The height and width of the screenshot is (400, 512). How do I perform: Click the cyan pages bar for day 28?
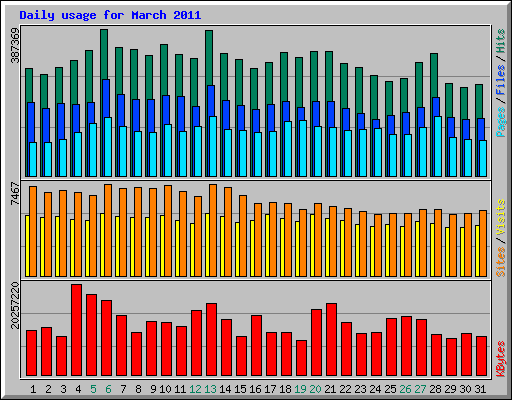click(x=438, y=146)
